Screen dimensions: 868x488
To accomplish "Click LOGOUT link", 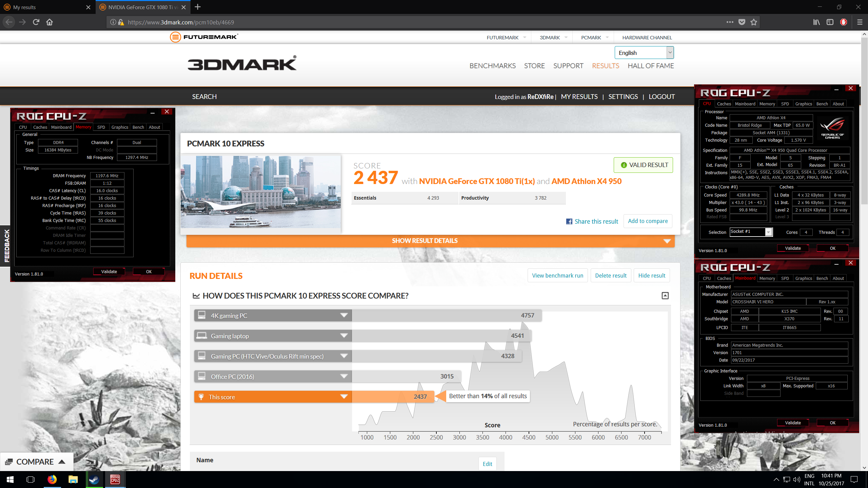I will (x=662, y=97).
